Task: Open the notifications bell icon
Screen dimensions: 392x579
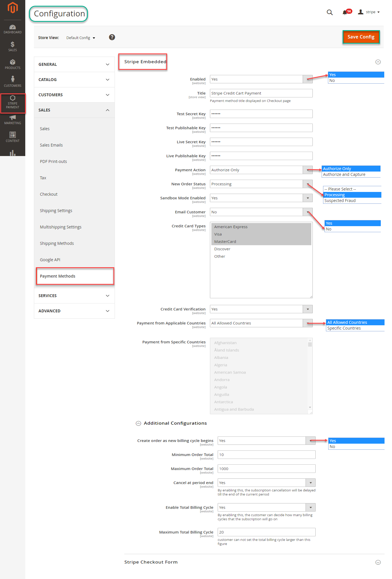Action: (345, 12)
